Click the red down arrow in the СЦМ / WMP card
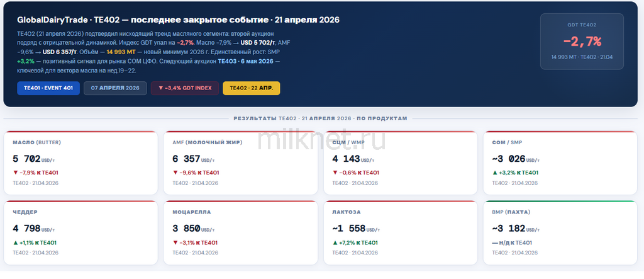 coord(335,173)
